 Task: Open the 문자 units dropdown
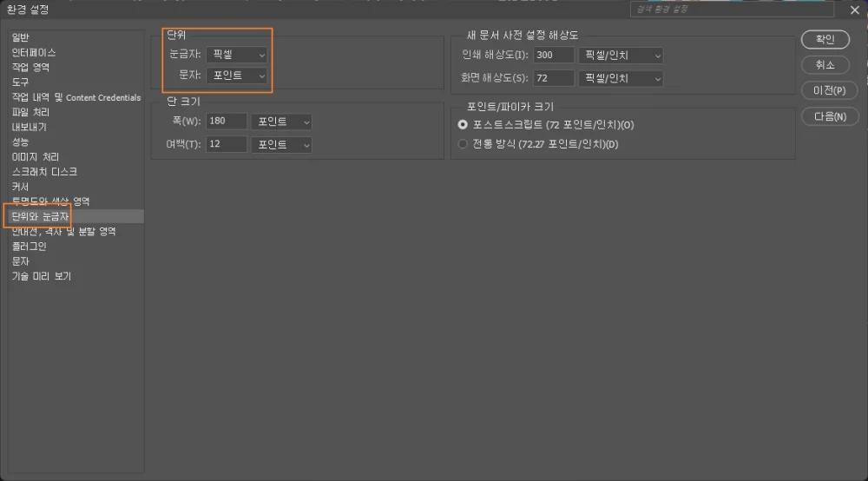point(237,76)
